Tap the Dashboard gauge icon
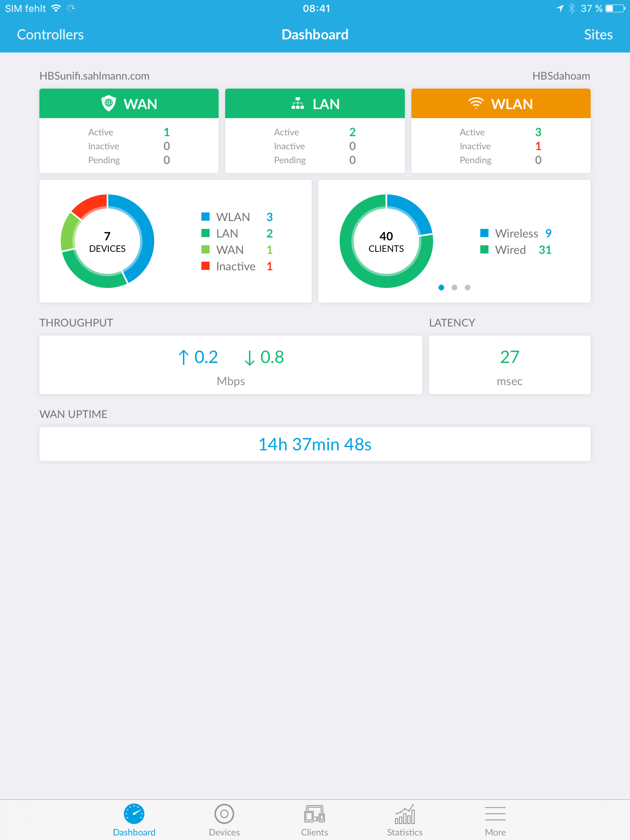The height and width of the screenshot is (840, 630). pyautogui.click(x=134, y=814)
